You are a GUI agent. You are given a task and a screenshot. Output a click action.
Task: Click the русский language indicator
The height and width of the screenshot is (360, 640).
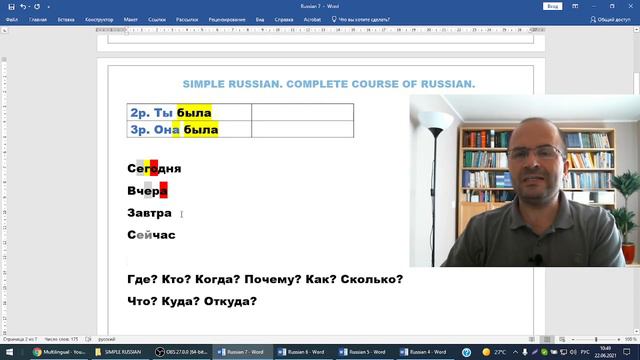[107, 339]
